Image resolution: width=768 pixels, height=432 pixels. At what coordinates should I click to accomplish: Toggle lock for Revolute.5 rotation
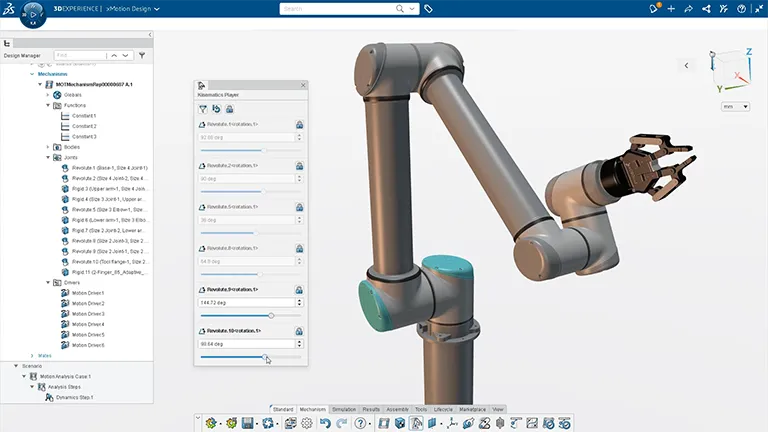coord(299,208)
